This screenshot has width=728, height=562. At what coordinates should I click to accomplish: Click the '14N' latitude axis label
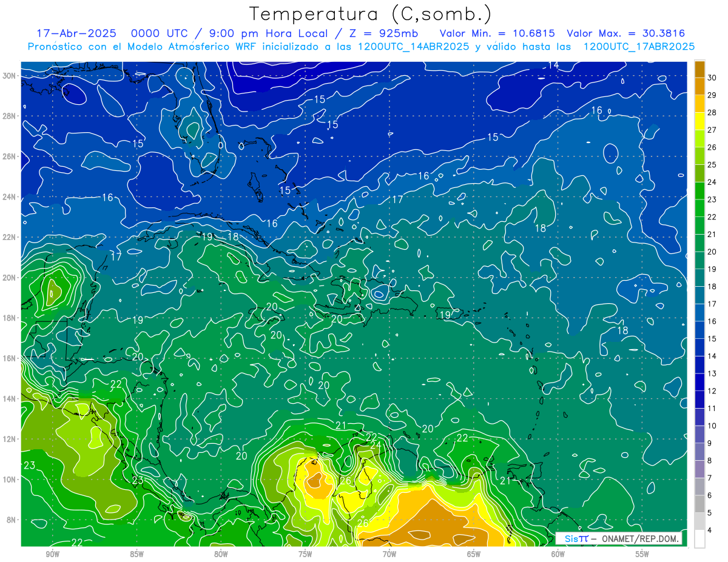point(9,399)
